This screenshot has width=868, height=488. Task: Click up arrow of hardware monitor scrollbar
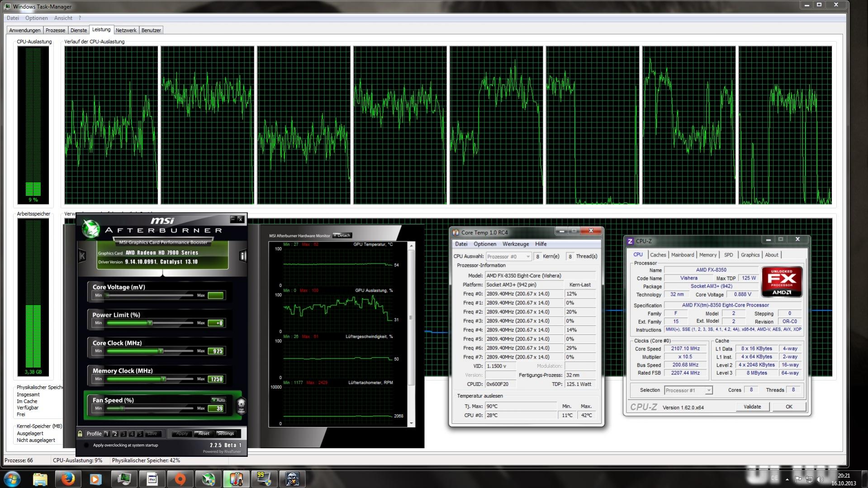(411, 245)
